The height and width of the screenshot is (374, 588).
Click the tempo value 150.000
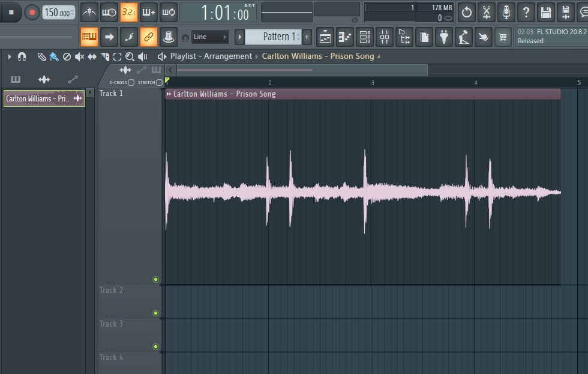coord(58,13)
